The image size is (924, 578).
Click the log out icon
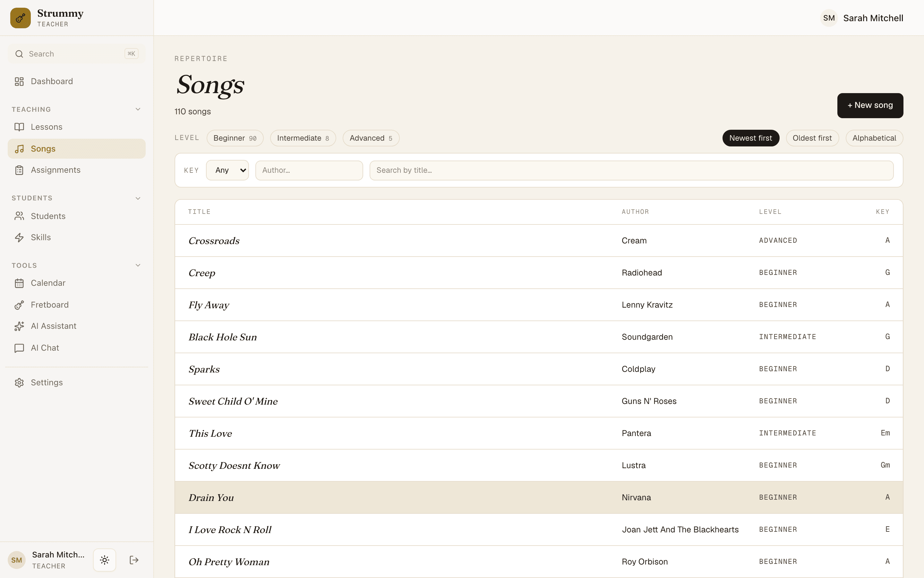pyautogui.click(x=134, y=560)
